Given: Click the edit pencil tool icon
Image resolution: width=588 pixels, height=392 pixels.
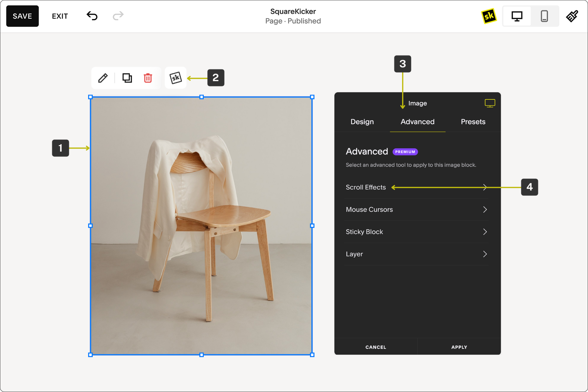Looking at the screenshot, I should tap(103, 78).
